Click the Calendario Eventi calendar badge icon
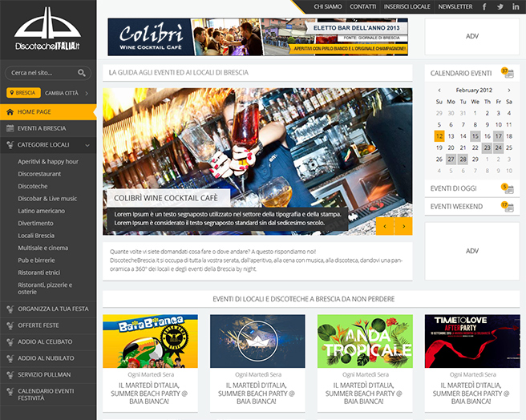This screenshot has width=526, height=420. pyautogui.click(x=508, y=72)
